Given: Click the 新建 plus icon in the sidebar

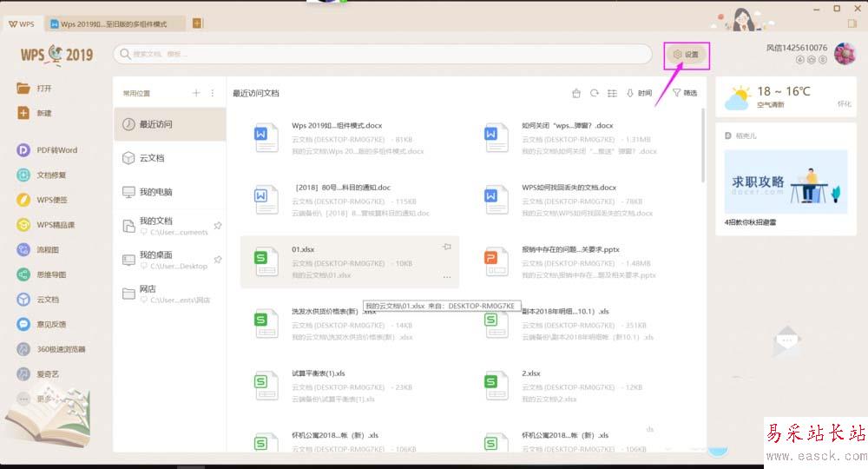Looking at the screenshot, I should [23, 113].
